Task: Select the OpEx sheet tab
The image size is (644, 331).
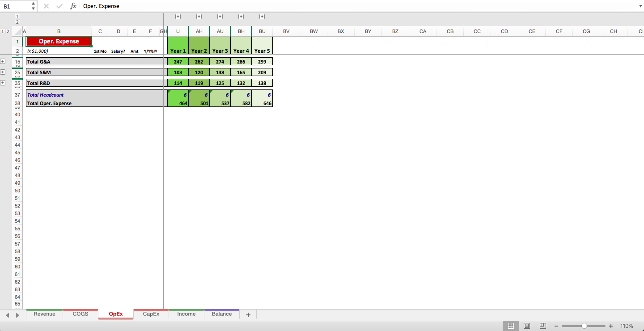Action: point(116,314)
